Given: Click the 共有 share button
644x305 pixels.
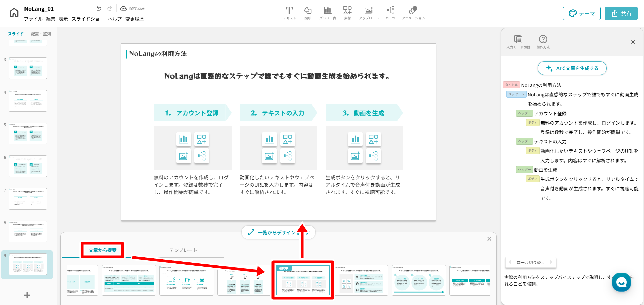Looking at the screenshot, I should tap(621, 13).
